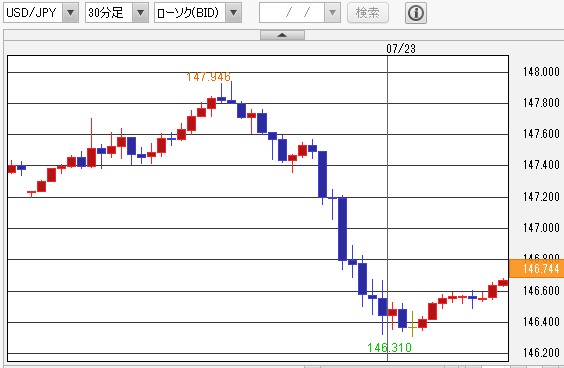Click the tall blue candle near 147.000
The width and height of the screenshot is (564, 368).
click(342, 229)
